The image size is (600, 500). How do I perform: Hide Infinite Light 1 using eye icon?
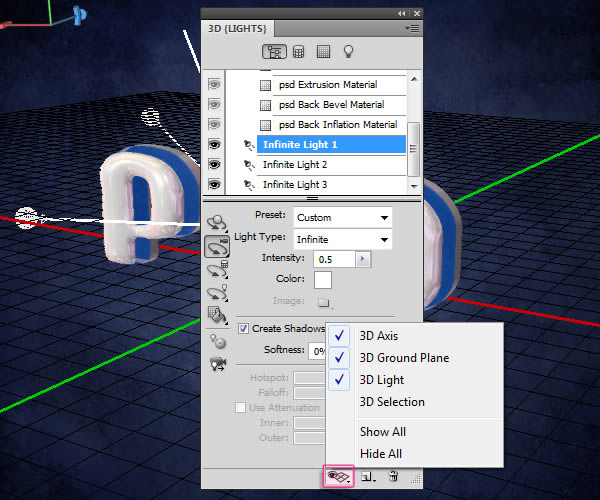(213, 145)
